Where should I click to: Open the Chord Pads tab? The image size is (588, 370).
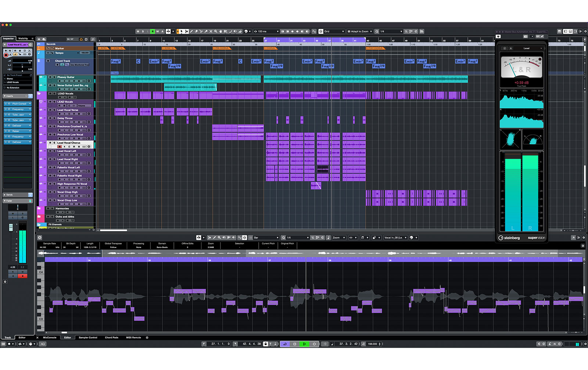[111, 337]
